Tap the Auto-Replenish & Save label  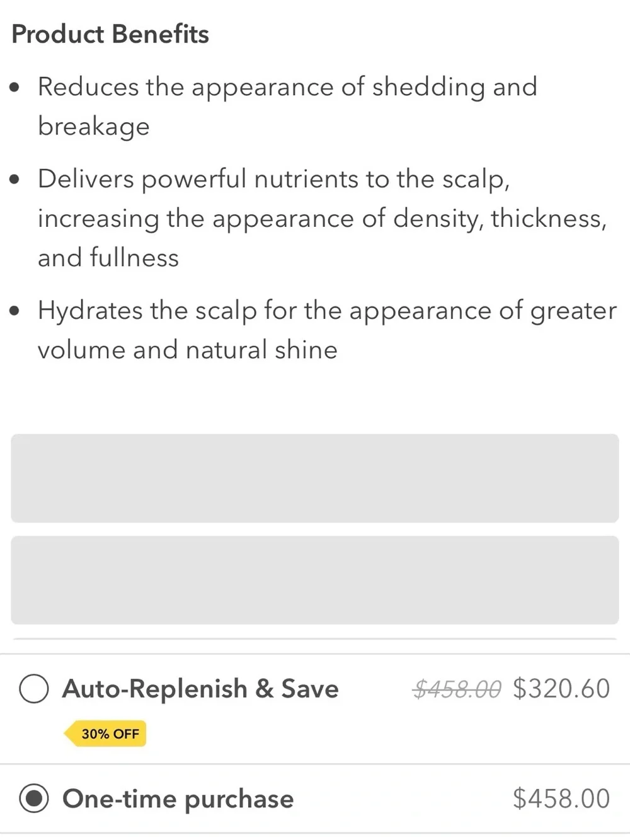[200, 689]
